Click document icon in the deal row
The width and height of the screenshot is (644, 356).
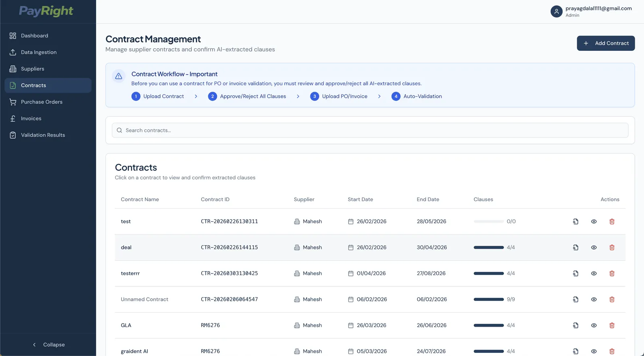pyautogui.click(x=576, y=247)
